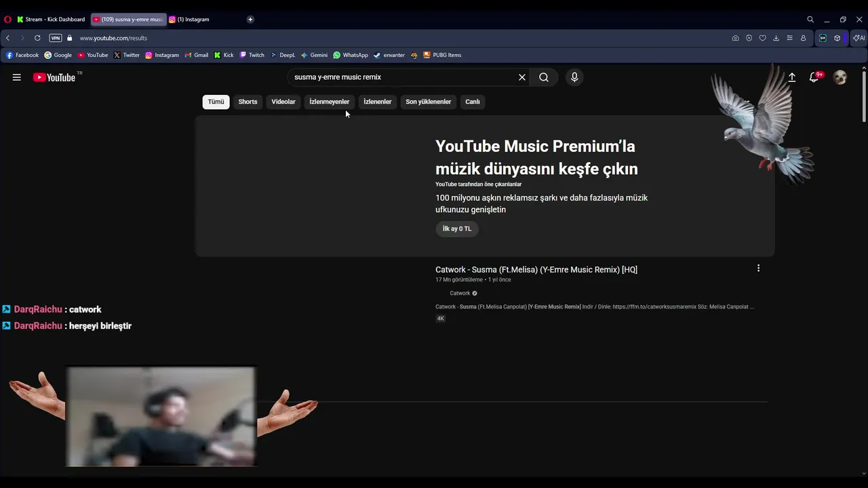Open the Catwork channel name link
The height and width of the screenshot is (488, 868).
click(460, 293)
